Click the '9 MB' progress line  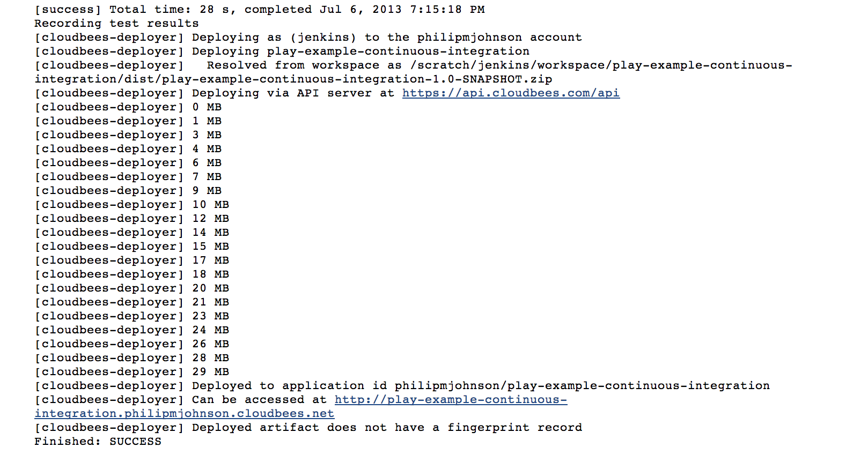(x=128, y=191)
